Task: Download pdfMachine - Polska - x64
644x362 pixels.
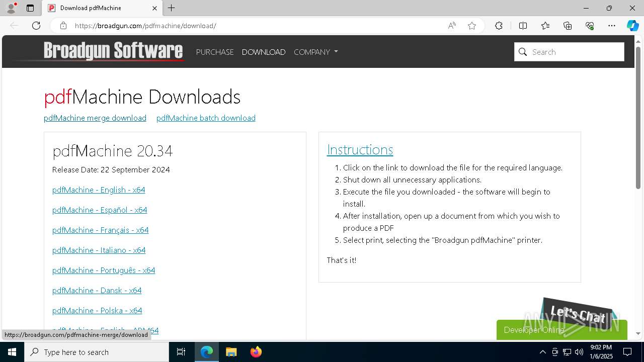Action: pos(97,310)
